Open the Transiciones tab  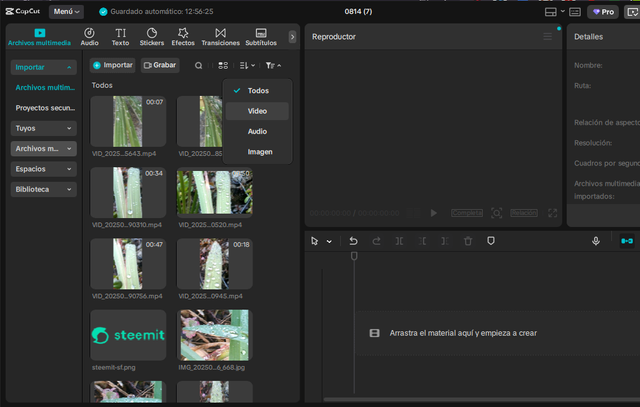[220, 37]
